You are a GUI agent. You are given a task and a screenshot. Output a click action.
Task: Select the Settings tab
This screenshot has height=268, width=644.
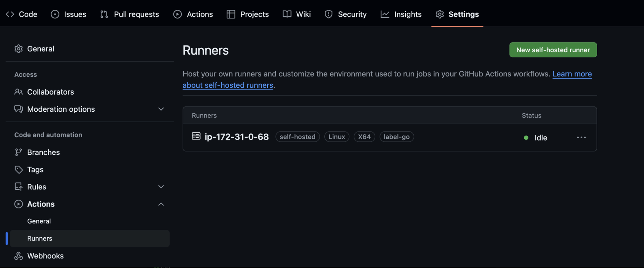click(457, 14)
